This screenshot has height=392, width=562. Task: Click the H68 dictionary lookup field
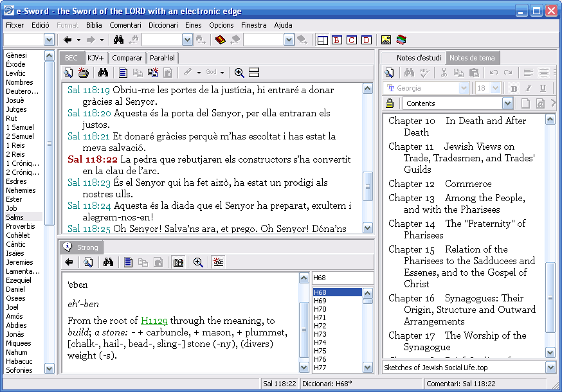(342, 278)
